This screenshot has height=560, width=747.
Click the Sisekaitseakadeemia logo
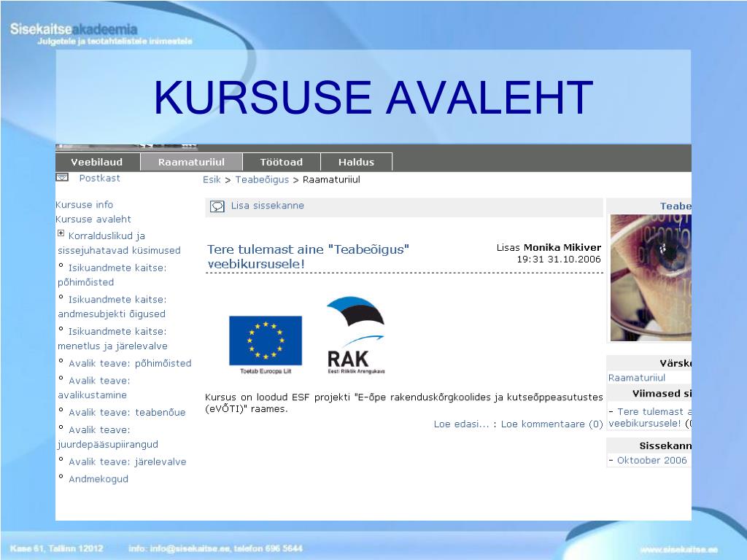(74, 29)
